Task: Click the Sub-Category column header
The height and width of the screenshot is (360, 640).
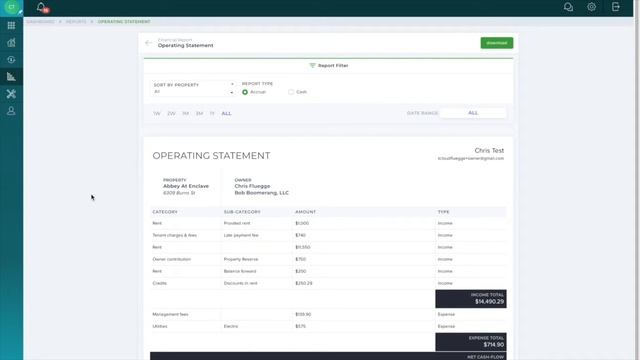Action: coord(242,212)
